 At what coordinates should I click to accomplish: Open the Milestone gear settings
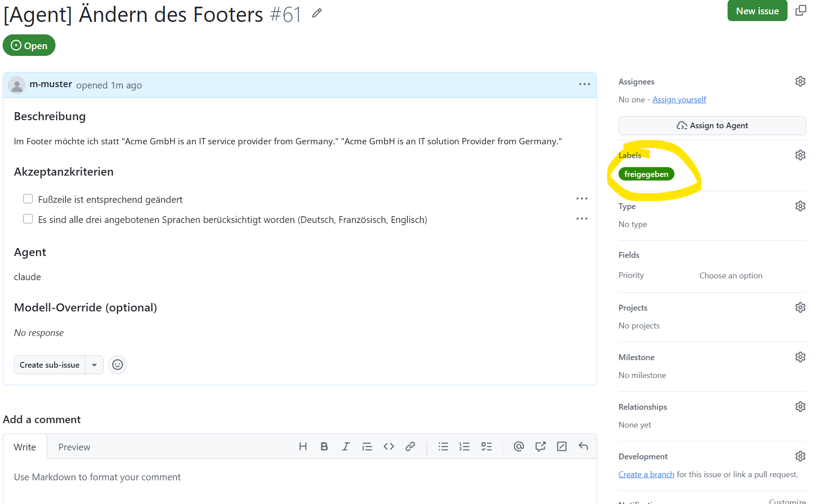[800, 357]
